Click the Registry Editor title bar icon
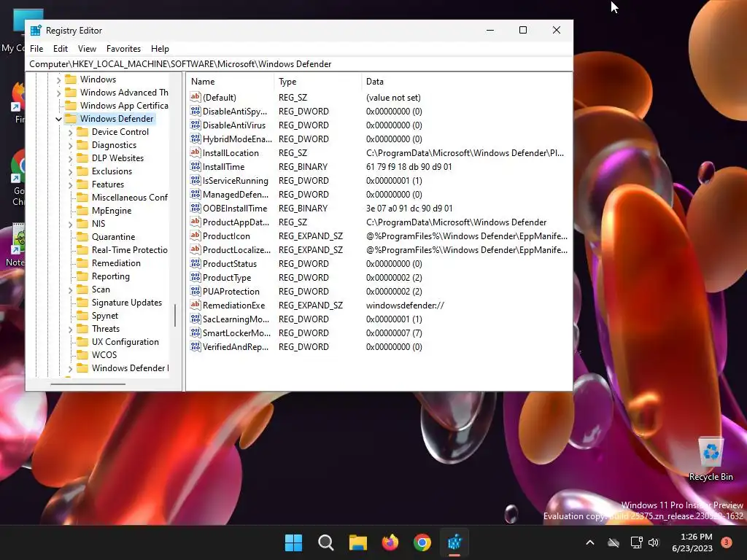Viewport: 747px width, 560px height. click(36, 31)
